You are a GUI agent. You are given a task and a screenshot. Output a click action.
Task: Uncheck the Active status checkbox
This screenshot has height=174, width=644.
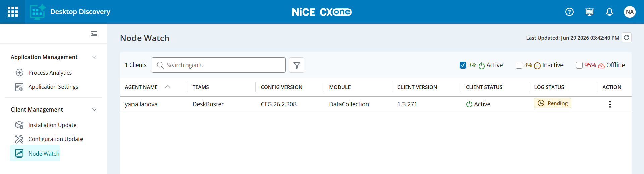coord(463,65)
